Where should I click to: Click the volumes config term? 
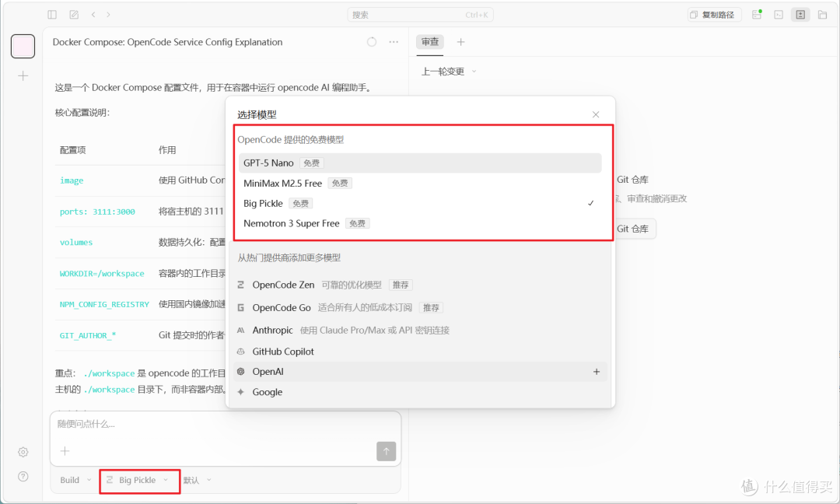[76, 243]
